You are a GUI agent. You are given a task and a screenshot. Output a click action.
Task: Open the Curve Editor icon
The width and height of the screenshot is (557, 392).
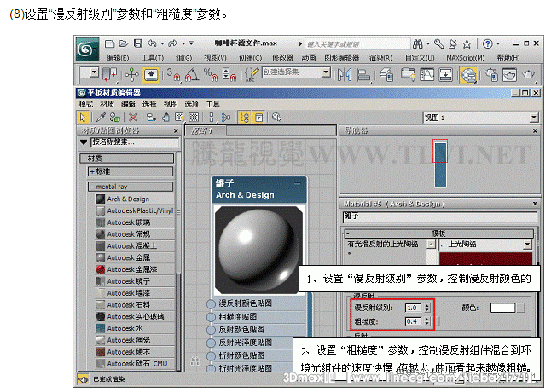pos(426,74)
